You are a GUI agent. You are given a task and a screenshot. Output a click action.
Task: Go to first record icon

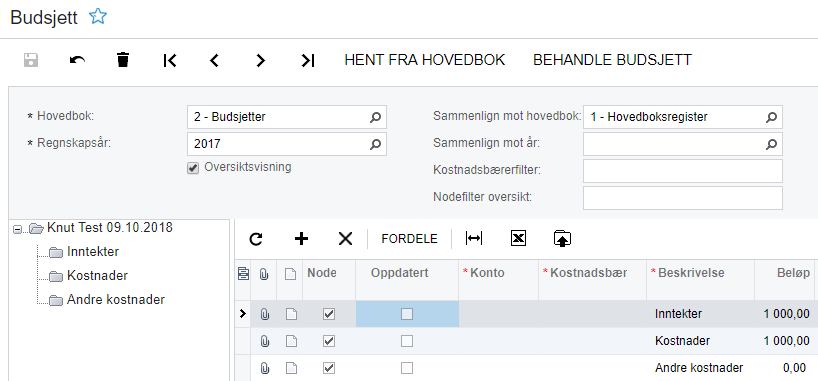tap(170, 61)
